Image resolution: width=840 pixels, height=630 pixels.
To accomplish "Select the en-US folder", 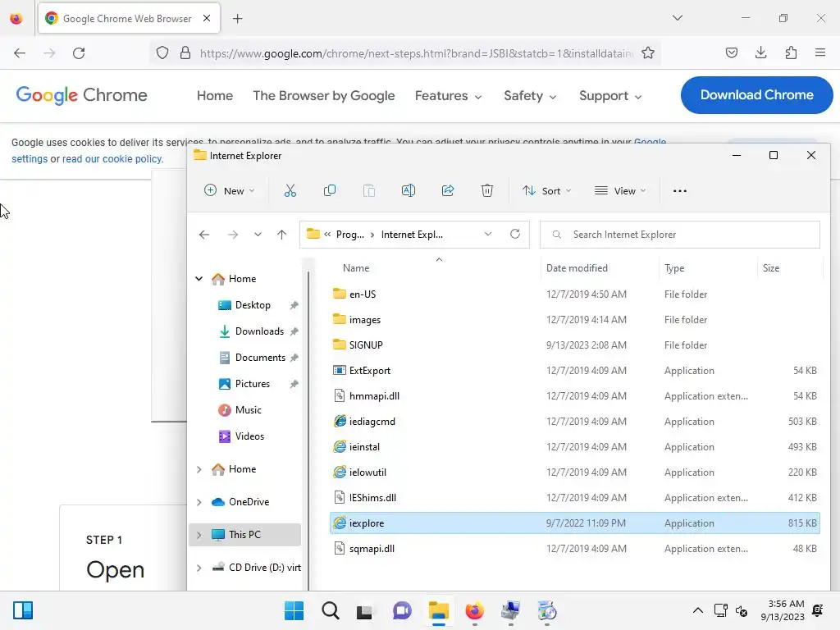I will click(574, 294).
